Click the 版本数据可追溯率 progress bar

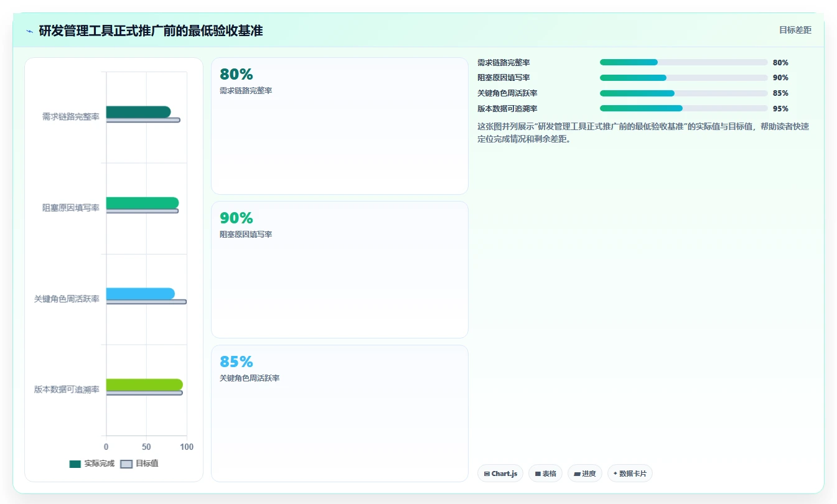tap(683, 108)
